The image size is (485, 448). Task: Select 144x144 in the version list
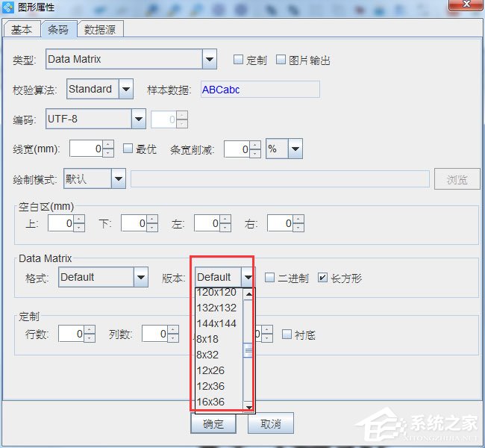pos(219,323)
